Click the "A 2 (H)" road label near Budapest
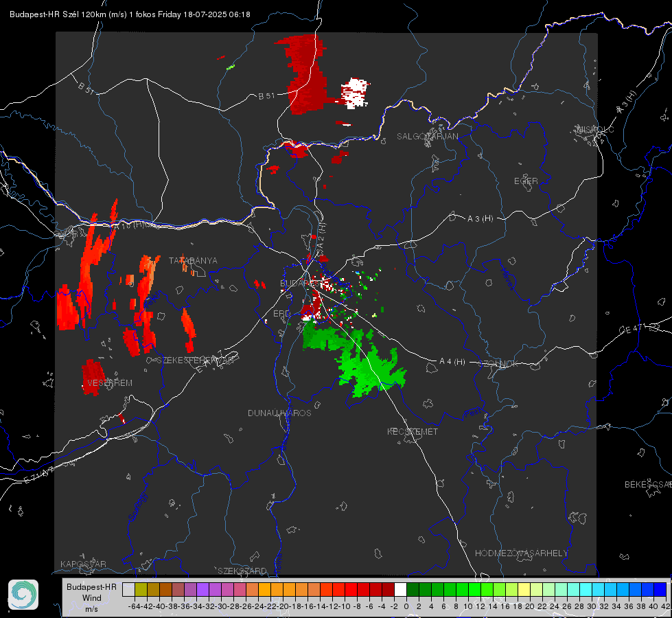672x618 pixels. pyautogui.click(x=320, y=235)
